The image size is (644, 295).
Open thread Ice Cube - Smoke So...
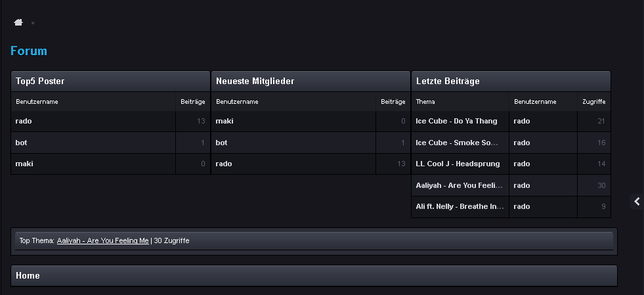pos(456,143)
